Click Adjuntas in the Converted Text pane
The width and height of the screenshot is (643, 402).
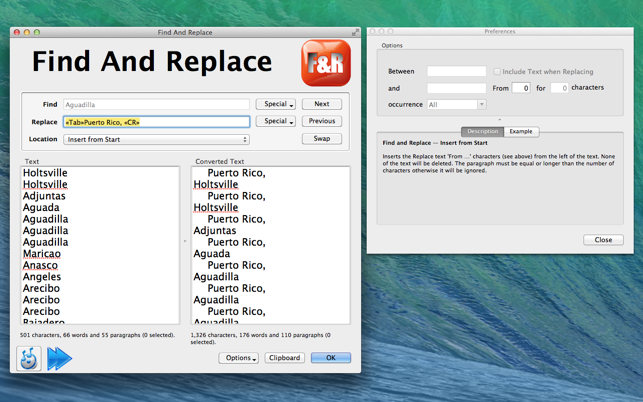click(215, 231)
